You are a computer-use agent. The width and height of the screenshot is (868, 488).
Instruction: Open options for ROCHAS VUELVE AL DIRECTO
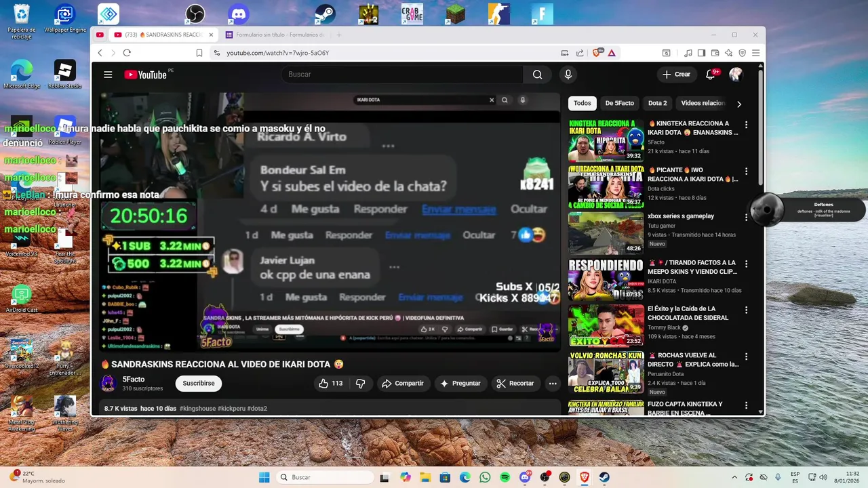(746, 357)
